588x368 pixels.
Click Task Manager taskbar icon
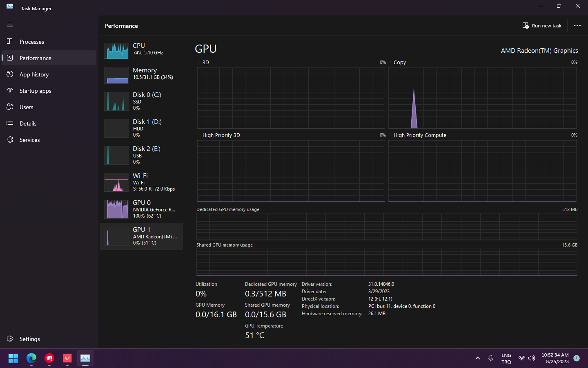(x=85, y=358)
